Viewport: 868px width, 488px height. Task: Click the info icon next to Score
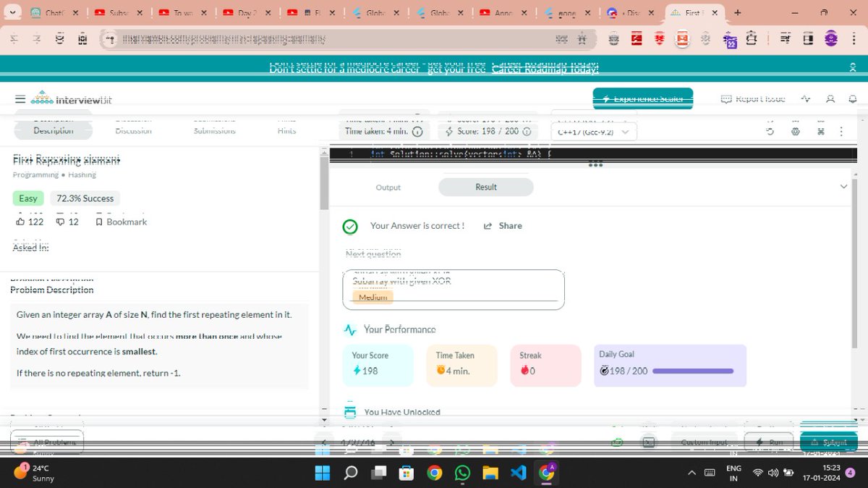coord(527,132)
